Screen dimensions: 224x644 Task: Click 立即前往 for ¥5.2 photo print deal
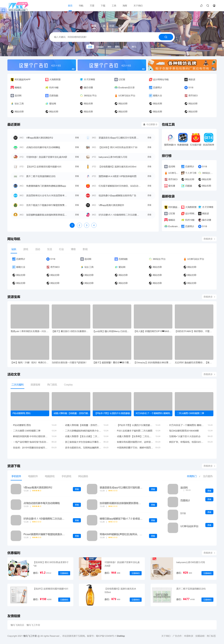[64, 573]
